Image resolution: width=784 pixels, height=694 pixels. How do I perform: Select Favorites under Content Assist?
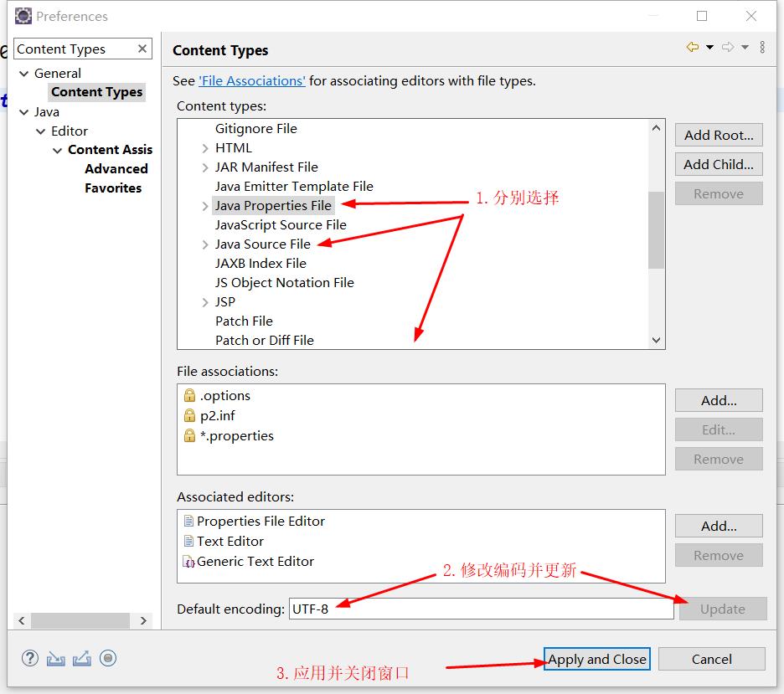click(x=113, y=188)
